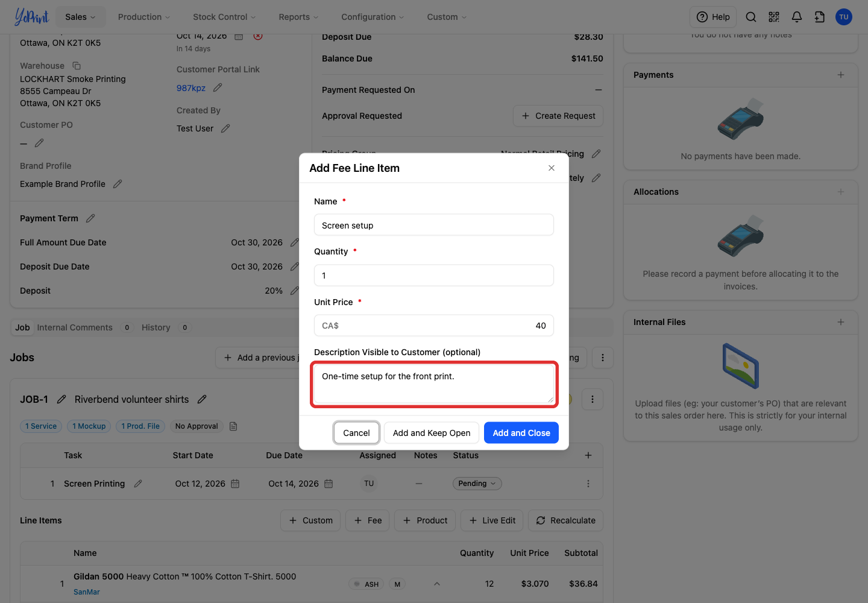Edit the Payment Term pencil icon
The image size is (868, 603).
pyautogui.click(x=90, y=218)
